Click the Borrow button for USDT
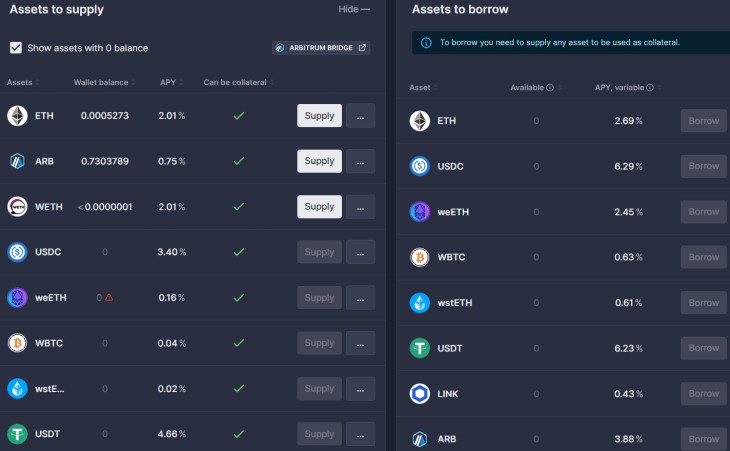 [x=703, y=348]
